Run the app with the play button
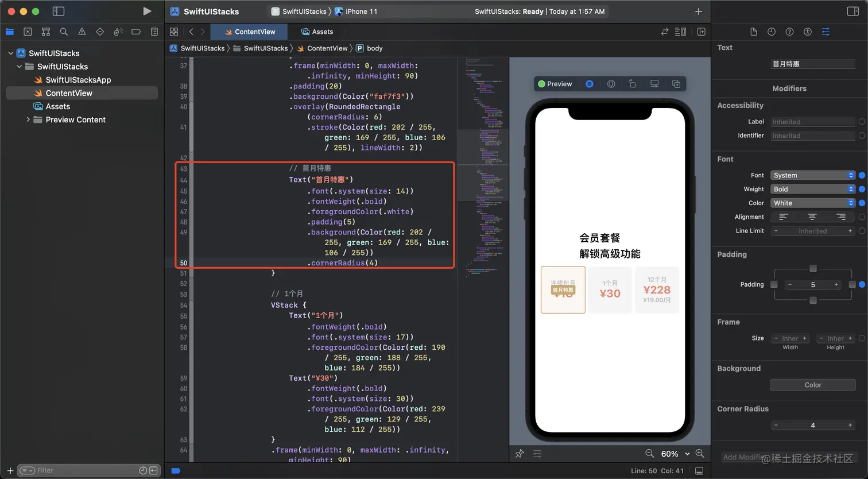The height and width of the screenshot is (479, 868). 147,11
